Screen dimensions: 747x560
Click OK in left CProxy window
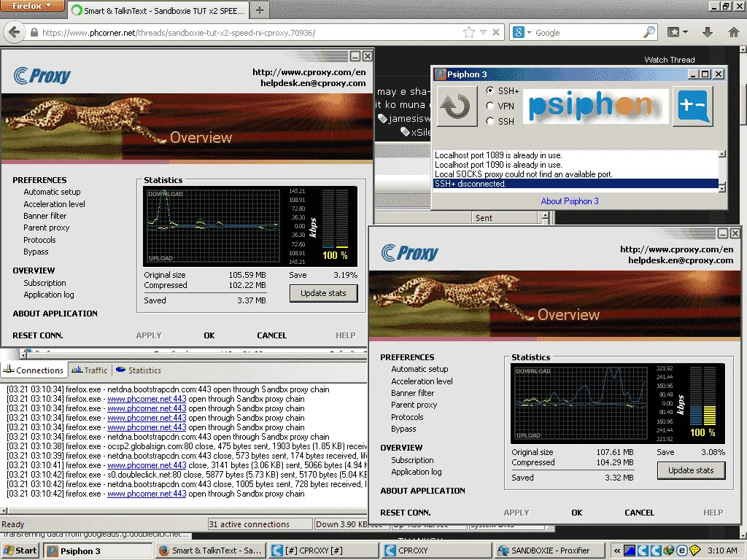(209, 335)
